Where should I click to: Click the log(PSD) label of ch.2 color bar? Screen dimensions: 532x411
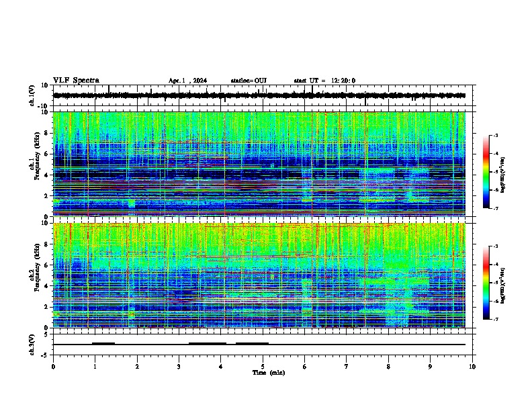pyautogui.click(x=503, y=285)
